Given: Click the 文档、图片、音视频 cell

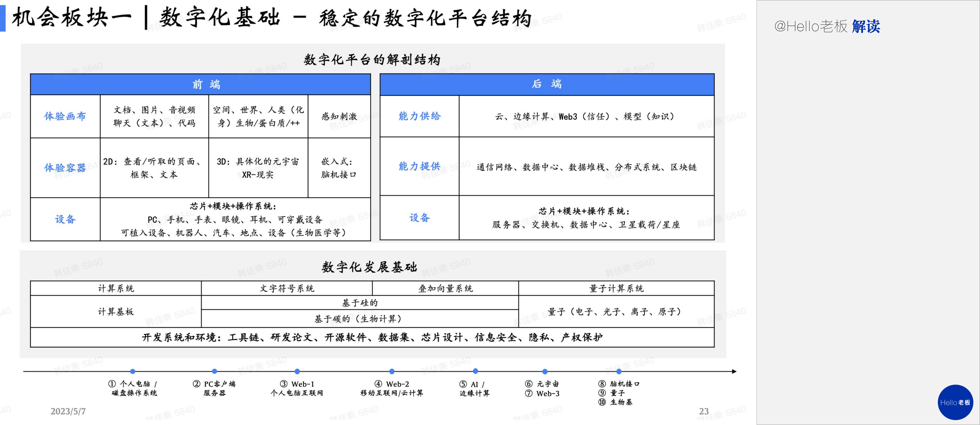Looking at the screenshot, I should [x=154, y=116].
